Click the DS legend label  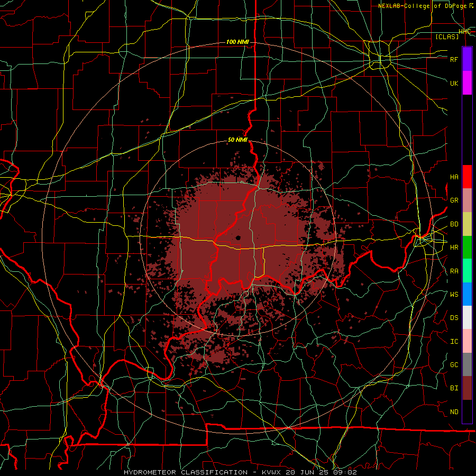[454, 318]
